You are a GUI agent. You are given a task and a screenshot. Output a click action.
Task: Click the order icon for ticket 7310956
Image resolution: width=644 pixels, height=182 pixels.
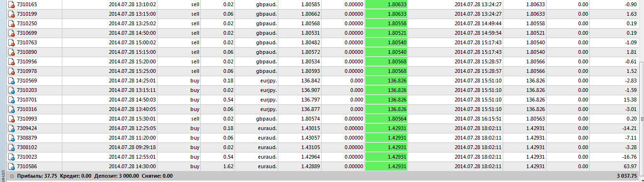11,61
